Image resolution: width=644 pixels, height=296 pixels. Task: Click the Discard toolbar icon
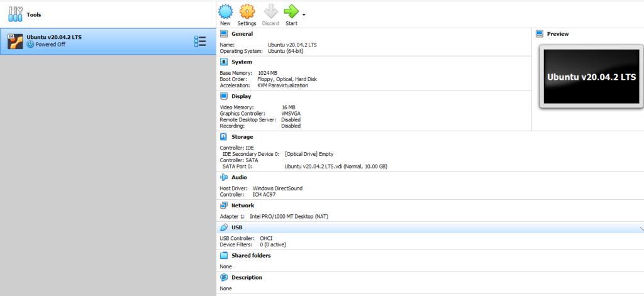[x=270, y=11]
